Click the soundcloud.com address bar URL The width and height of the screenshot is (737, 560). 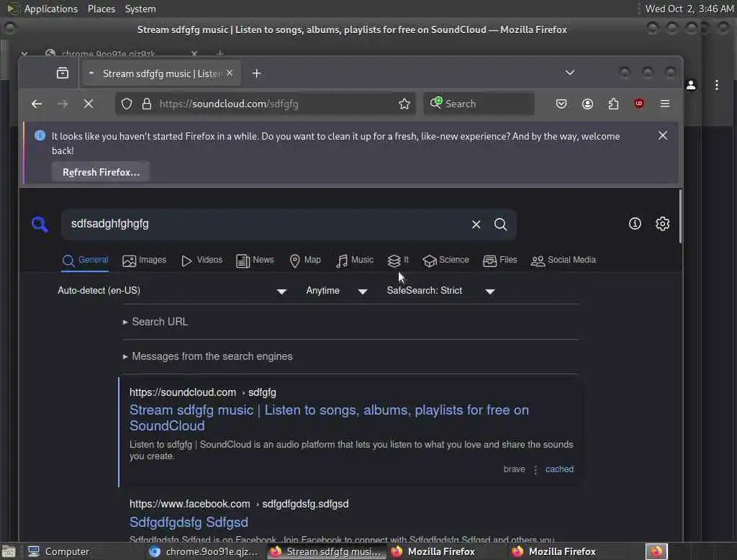point(228,104)
